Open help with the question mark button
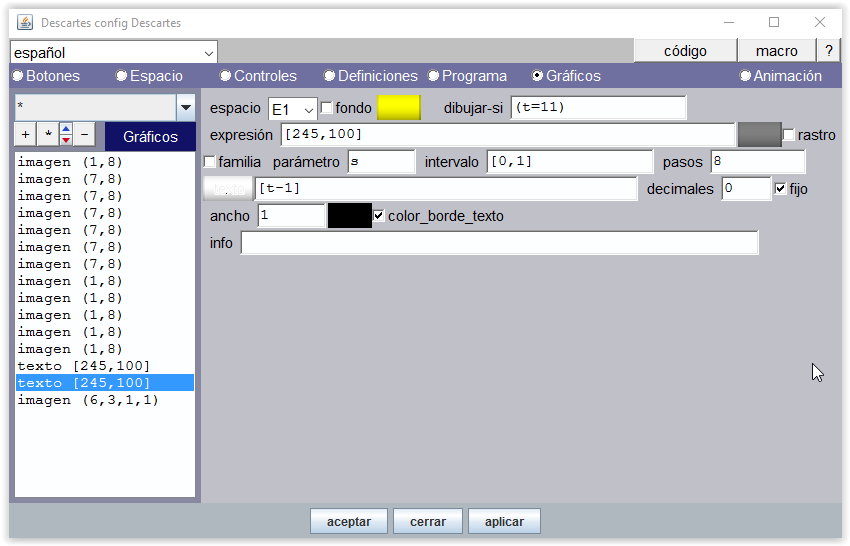Image resolution: width=850 pixels, height=546 pixels. pyautogui.click(x=828, y=51)
